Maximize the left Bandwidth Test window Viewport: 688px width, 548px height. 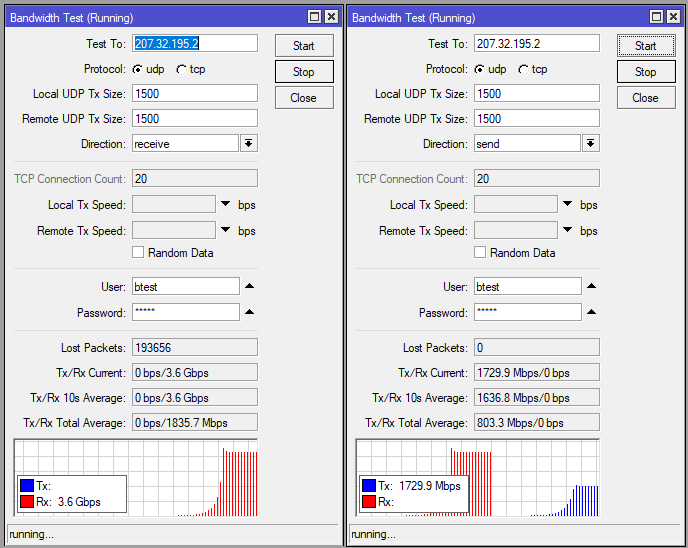[314, 17]
